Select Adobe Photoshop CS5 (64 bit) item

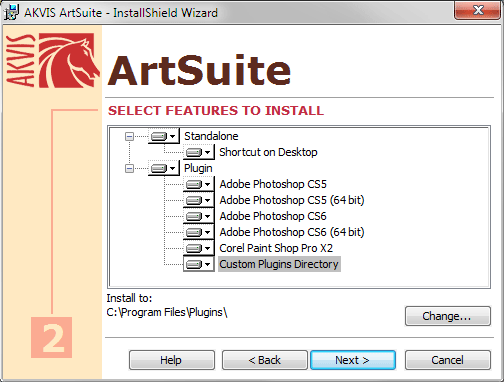tap(292, 200)
